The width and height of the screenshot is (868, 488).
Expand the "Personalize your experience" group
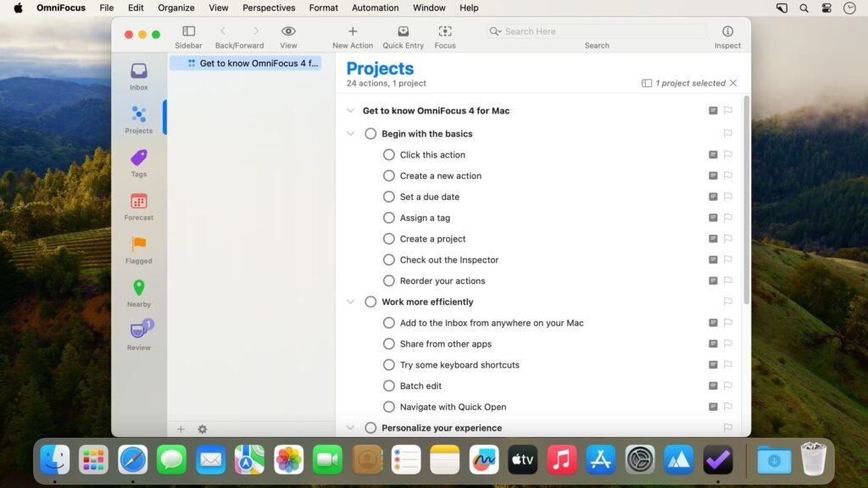tap(351, 428)
